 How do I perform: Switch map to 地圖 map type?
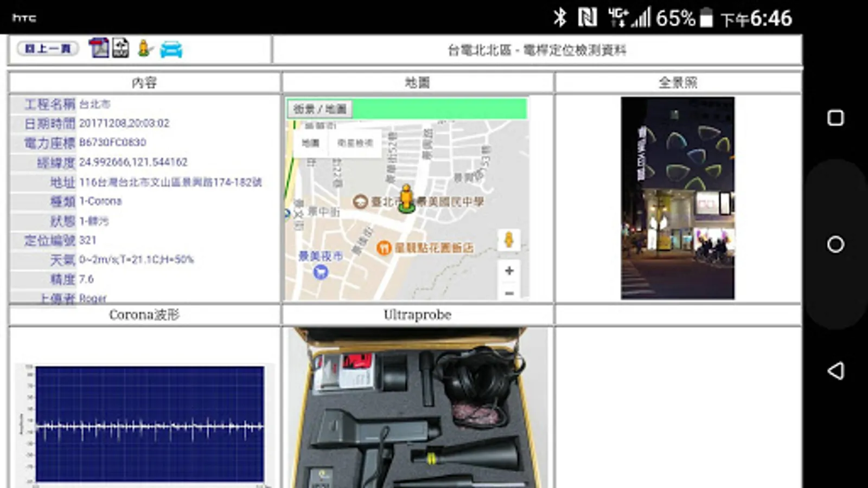[310, 143]
